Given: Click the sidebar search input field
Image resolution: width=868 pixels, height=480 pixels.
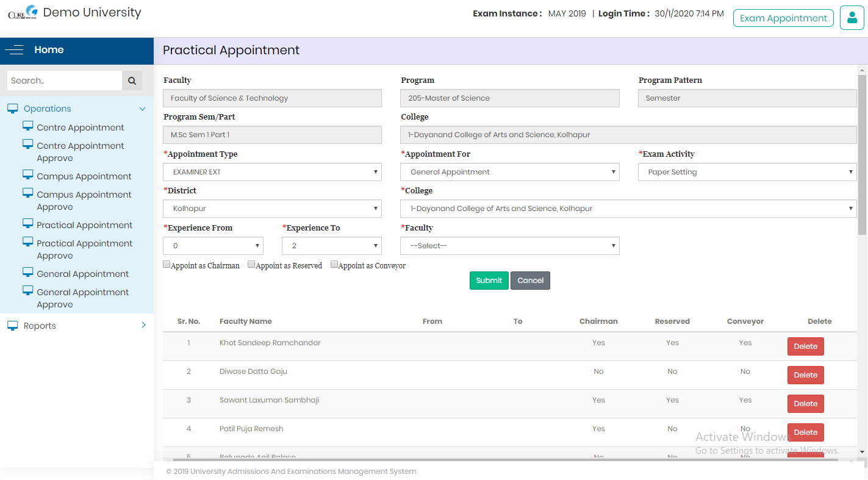Looking at the screenshot, I should tap(64, 81).
